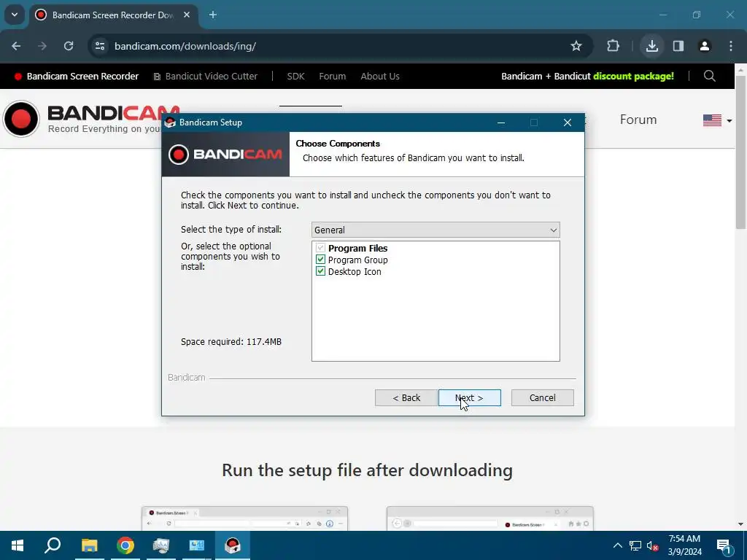Uncheck the Program Group component
Viewport: 747px width, 560px height.
tap(321, 260)
